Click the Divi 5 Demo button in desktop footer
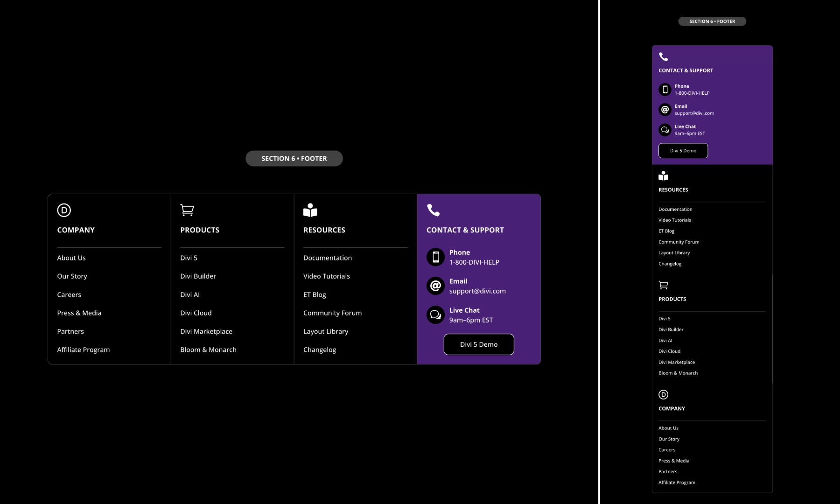Viewport: 840px width, 504px height. [479, 344]
